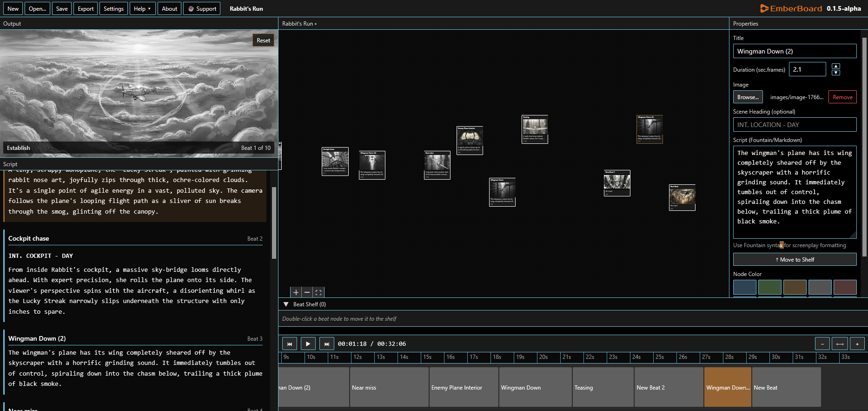
Task: Skip to the next beat in timeline
Action: coord(326,344)
